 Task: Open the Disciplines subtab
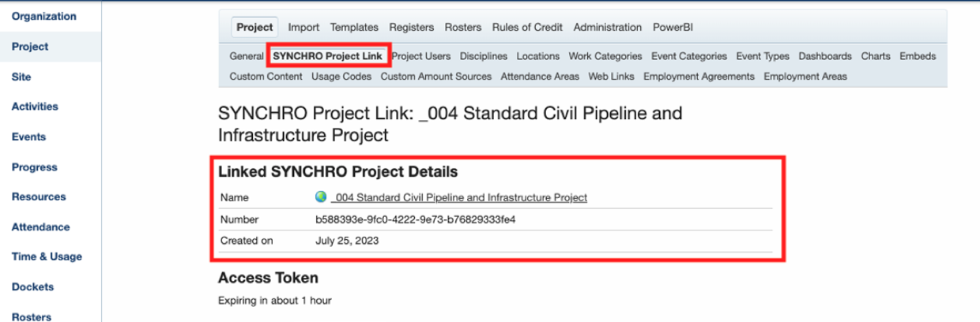click(x=484, y=57)
